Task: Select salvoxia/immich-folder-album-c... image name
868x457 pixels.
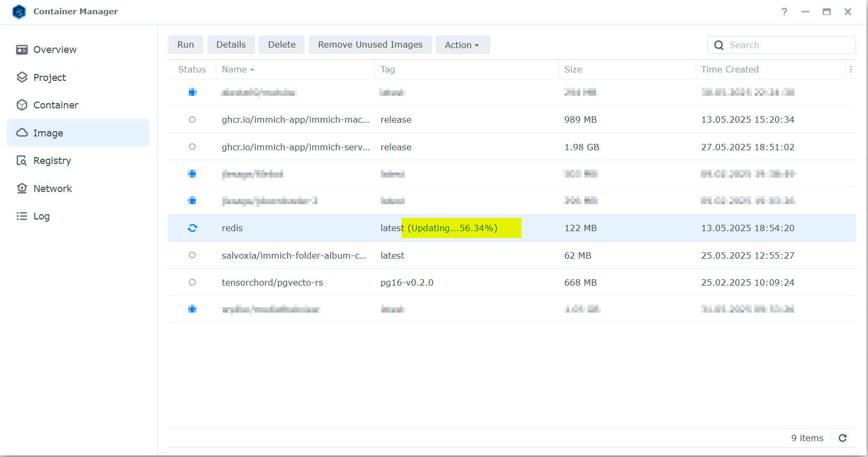Action: click(294, 255)
